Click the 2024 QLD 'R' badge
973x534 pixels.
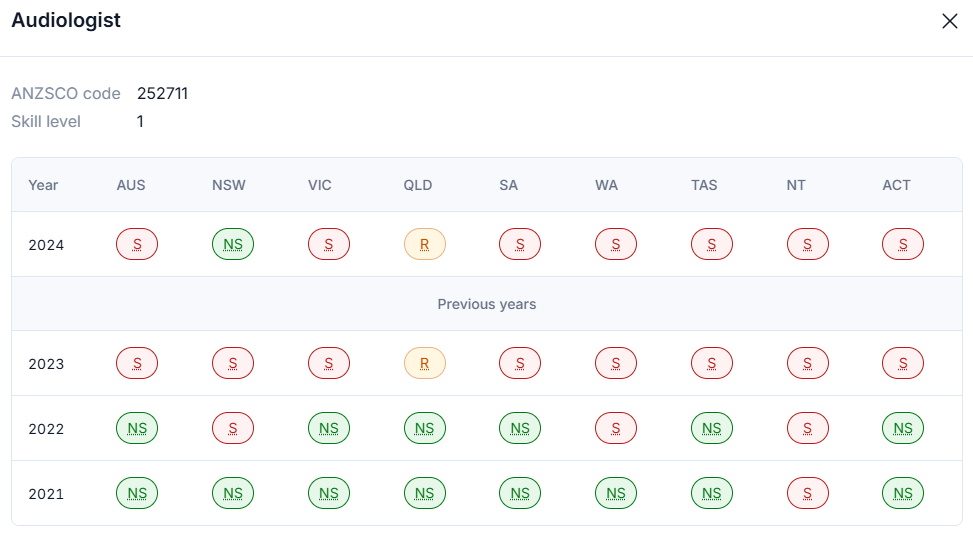pos(424,244)
